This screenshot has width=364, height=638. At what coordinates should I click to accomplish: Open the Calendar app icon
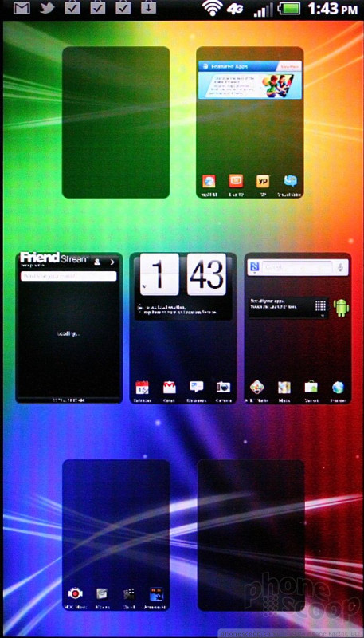click(143, 387)
